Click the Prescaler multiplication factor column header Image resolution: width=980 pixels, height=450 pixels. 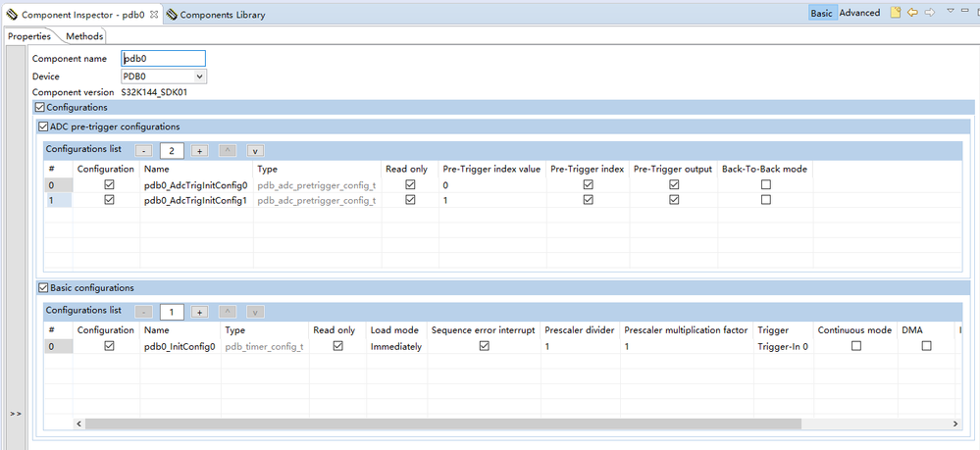(687, 330)
